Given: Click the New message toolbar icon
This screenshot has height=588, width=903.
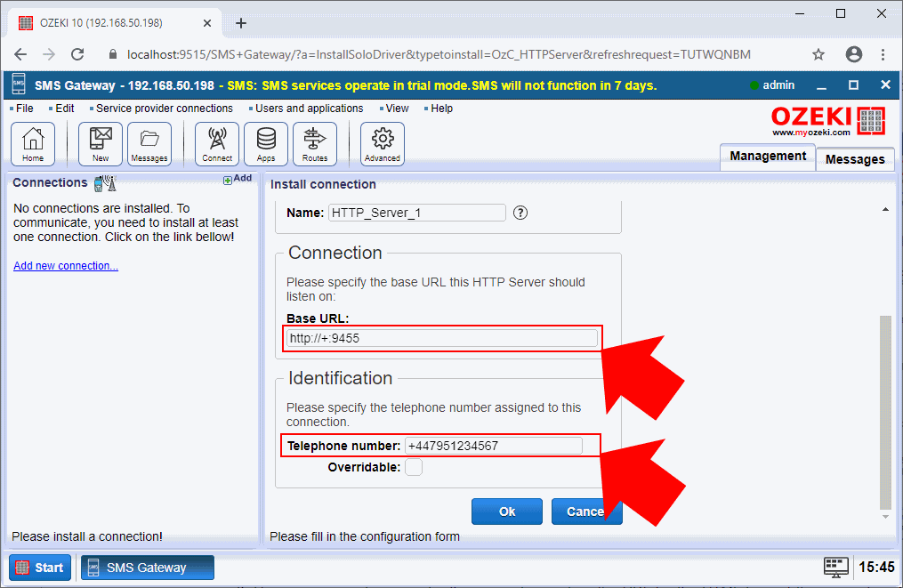Looking at the screenshot, I should (x=101, y=143).
